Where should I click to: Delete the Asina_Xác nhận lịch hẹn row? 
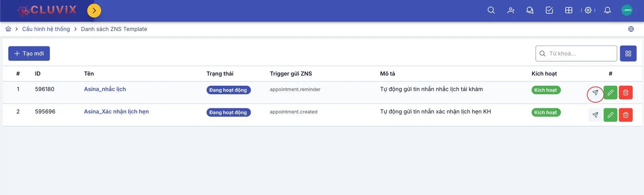pos(626,115)
